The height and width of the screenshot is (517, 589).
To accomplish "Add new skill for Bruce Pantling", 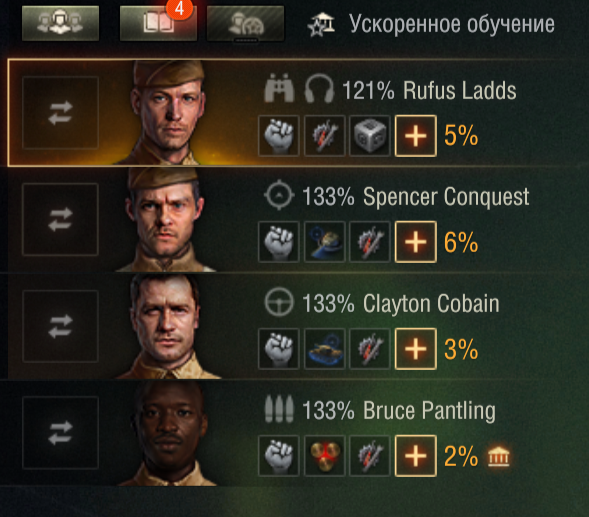I will click(415, 456).
